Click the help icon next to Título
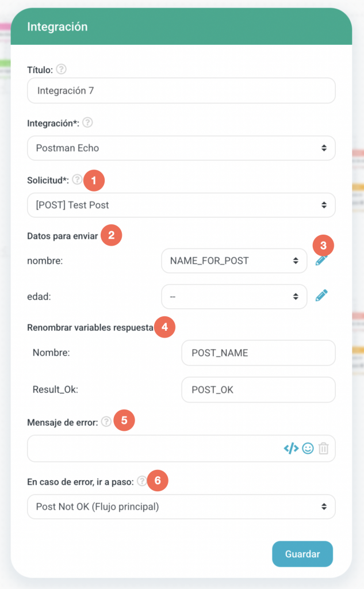This screenshot has width=364, height=589. [62, 70]
